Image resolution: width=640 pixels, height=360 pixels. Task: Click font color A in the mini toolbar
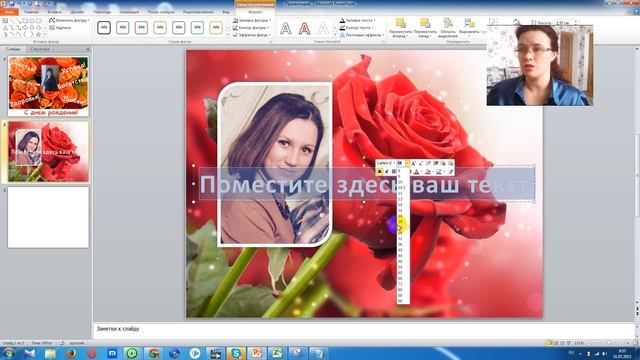[416, 172]
